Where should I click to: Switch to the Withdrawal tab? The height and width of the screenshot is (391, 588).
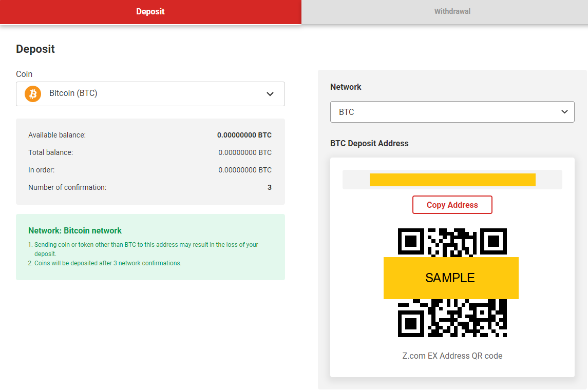(x=452, y=12)
